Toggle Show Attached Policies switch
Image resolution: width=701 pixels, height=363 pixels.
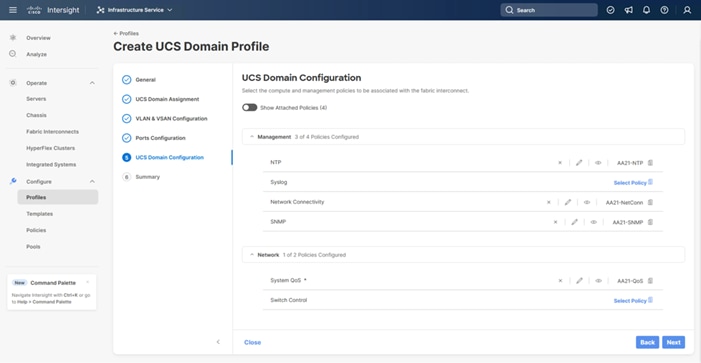[x=249, y=108]
